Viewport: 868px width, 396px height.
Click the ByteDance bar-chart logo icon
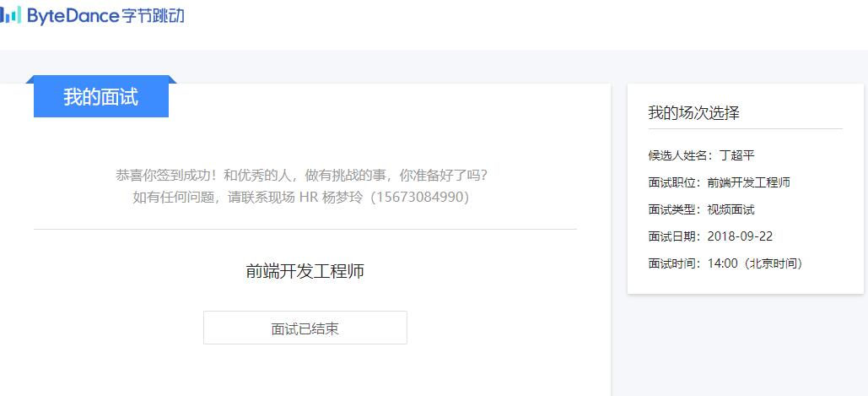coord(10,15)
